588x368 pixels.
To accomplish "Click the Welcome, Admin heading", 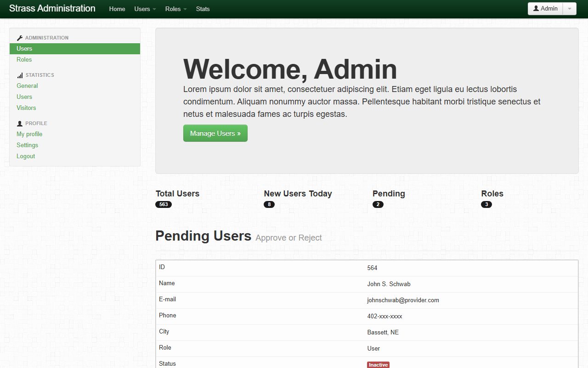I will point(290,69).
